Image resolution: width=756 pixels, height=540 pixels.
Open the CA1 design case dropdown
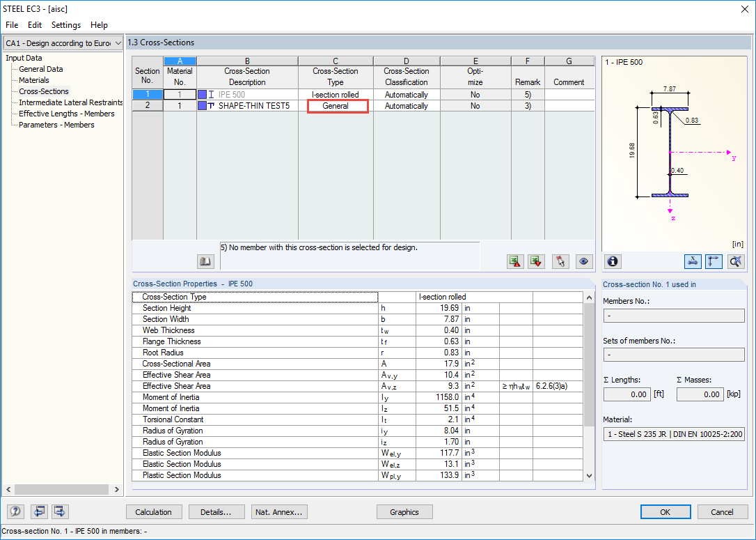63,43
